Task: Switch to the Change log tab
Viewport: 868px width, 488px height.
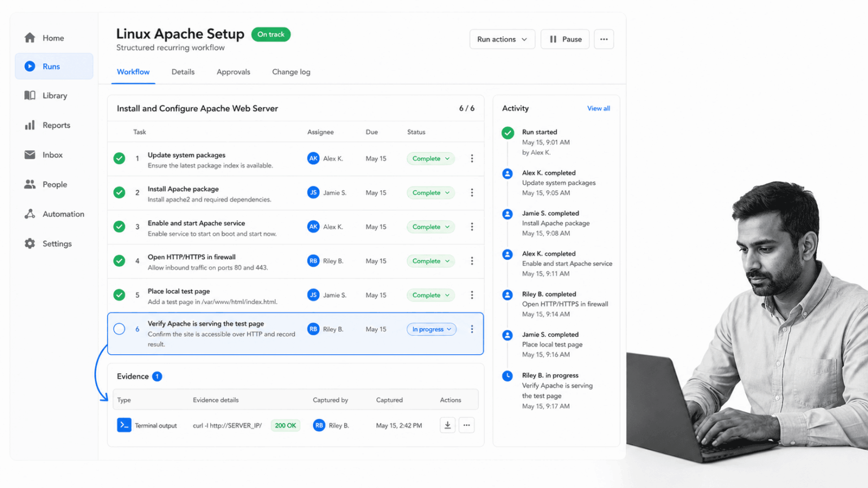Action: [x=291, y=72]
